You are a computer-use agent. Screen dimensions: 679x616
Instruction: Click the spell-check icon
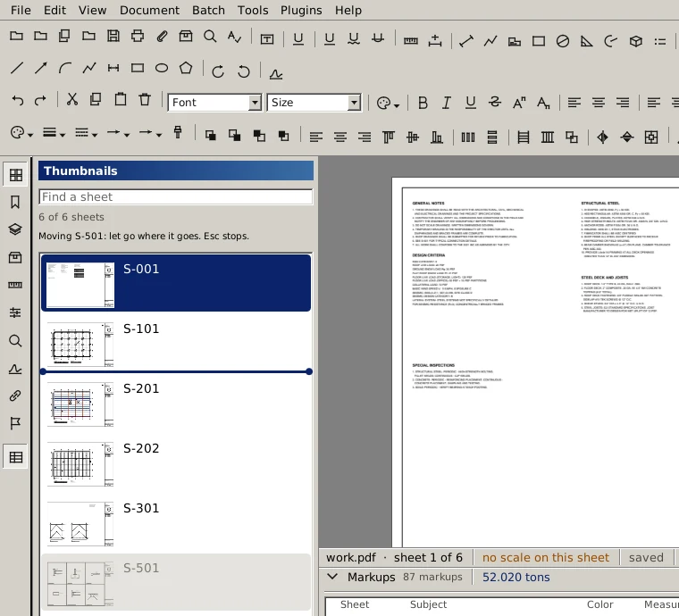[x=234, y=36]
